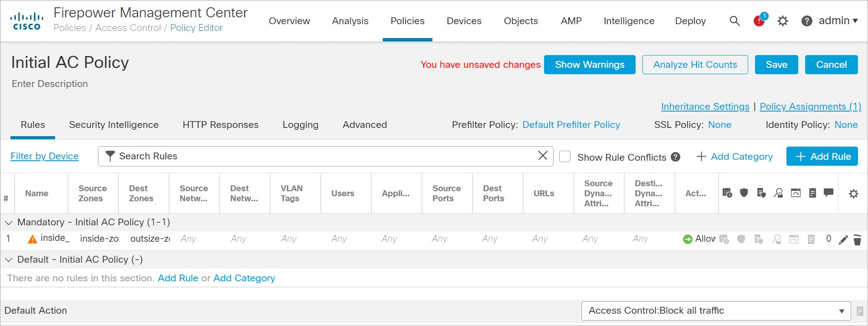Image resolution: width=868 pixels, height=326 pixels.
Task: Open the search magnifier in top bar
Action: (734, 21)
